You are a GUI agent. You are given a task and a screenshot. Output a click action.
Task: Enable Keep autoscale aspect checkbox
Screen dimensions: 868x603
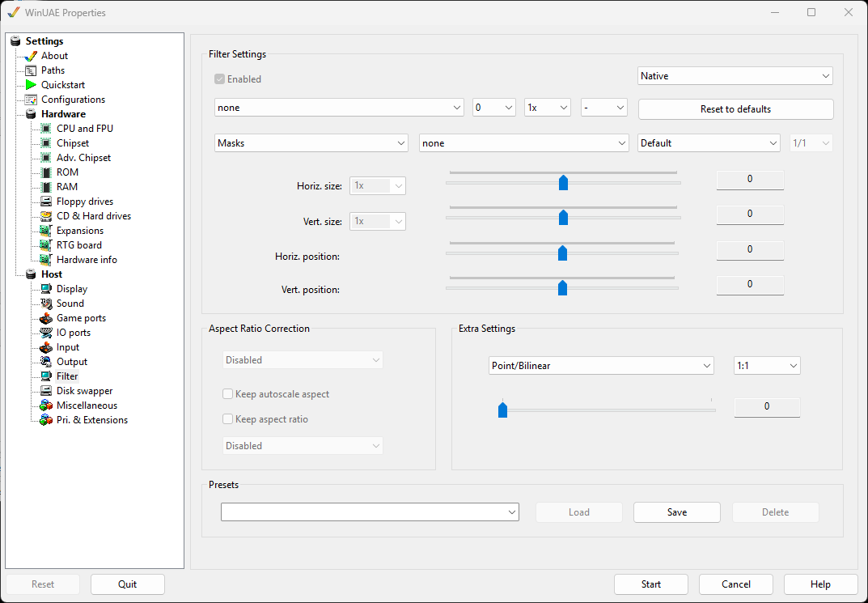click(227, 393)
